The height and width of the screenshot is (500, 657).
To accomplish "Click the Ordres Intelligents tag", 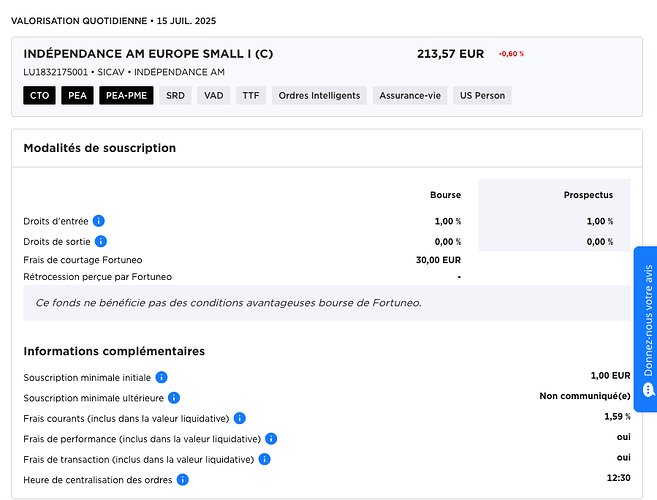I will (319, 96).
